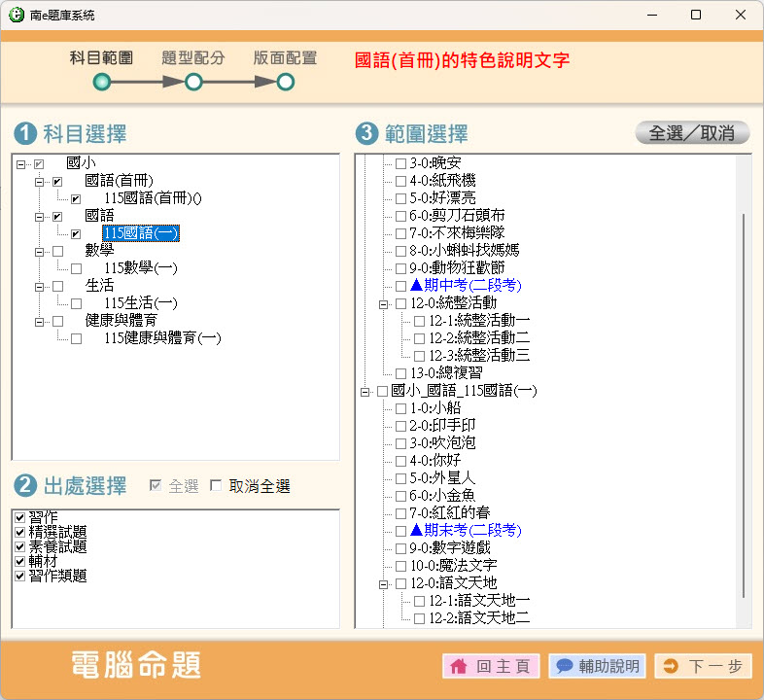
Task: Collapse 國小_國語_115國語(一) range node
Action: (365, 392)
